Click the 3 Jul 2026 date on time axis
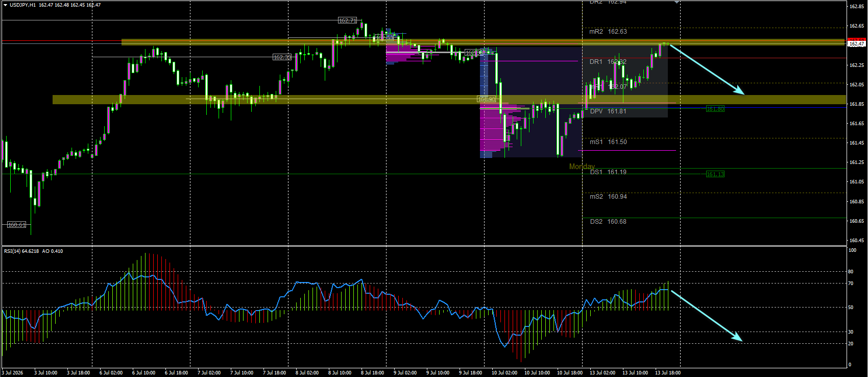The image size is (868, 377). tap(13, 373)
